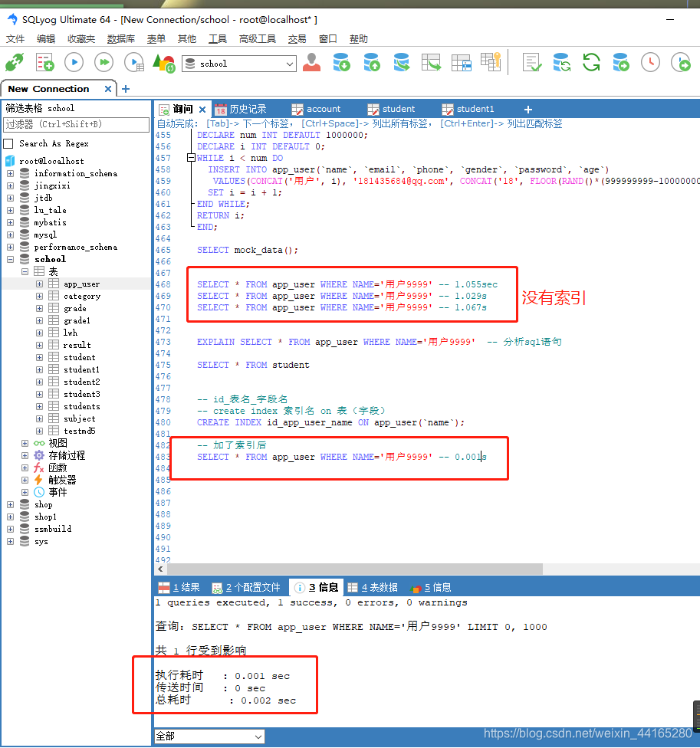Select the 事件 events folder
700x748 pixels.
[58, 492]
